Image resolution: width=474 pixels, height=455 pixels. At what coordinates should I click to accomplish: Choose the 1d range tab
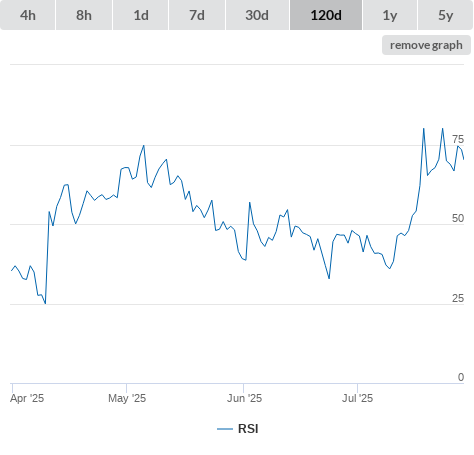[x=141, y=15]
